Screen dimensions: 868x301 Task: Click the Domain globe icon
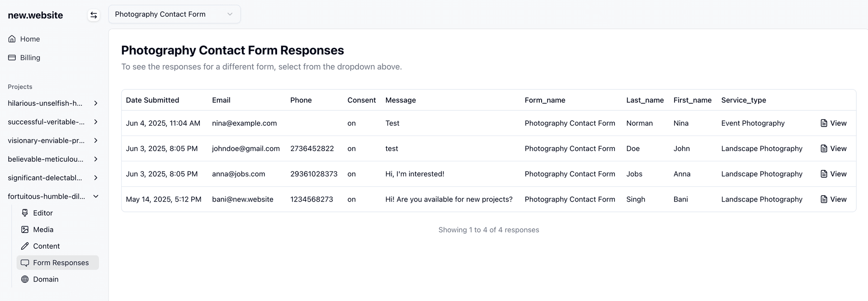point(25,279)
